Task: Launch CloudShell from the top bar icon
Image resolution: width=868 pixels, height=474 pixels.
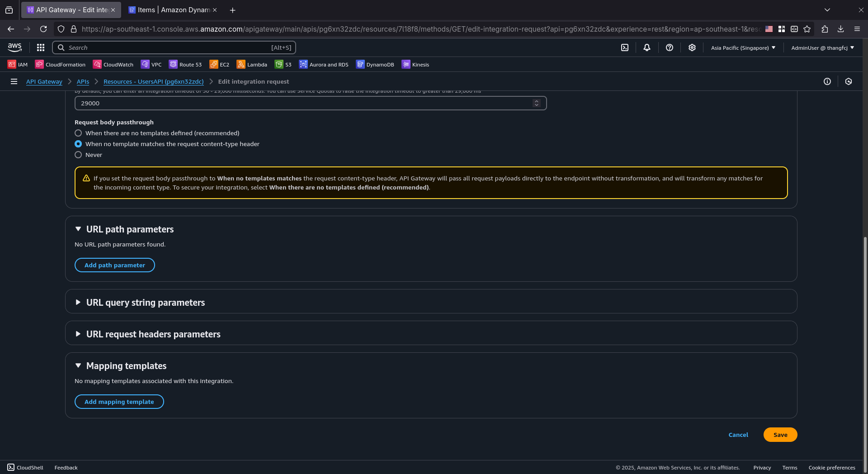Action: (625, 47)
